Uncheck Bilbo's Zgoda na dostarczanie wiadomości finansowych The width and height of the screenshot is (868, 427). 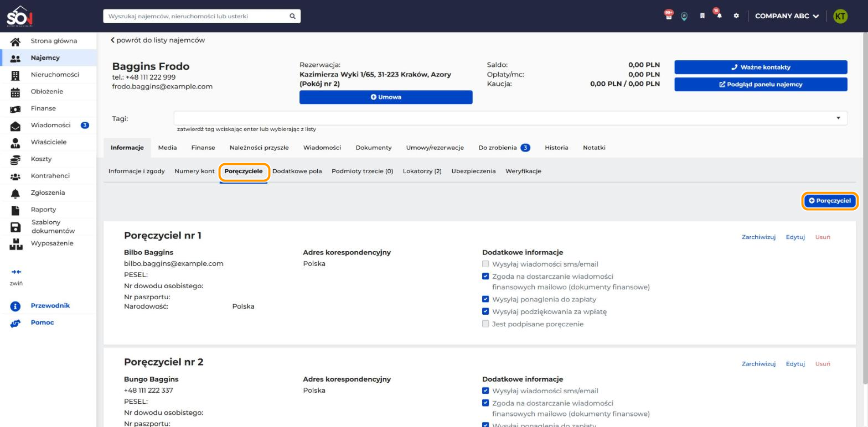click(x=485, y=277)
